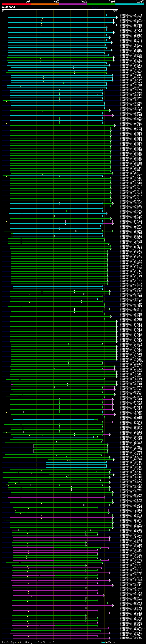Select hit UniRef100_B6SU24
Viewport: 146px width, 644px height.
131,379
